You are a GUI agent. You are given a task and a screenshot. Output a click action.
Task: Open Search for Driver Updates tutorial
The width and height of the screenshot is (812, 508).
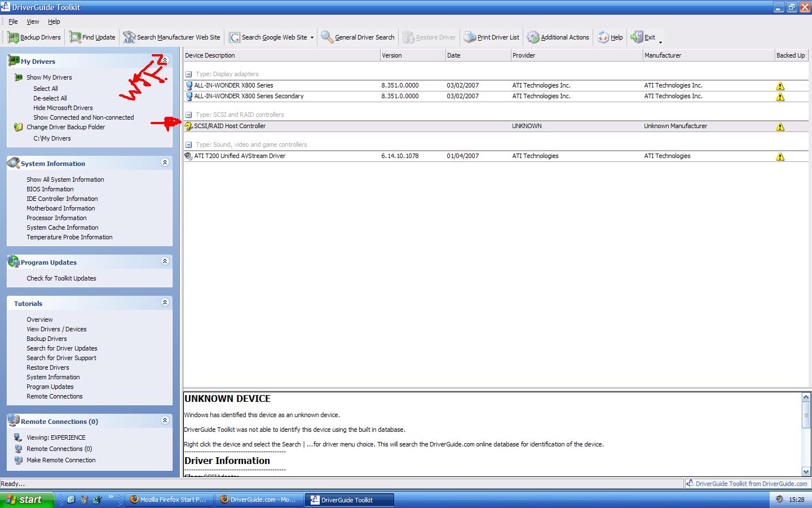[x=62, y=348]
